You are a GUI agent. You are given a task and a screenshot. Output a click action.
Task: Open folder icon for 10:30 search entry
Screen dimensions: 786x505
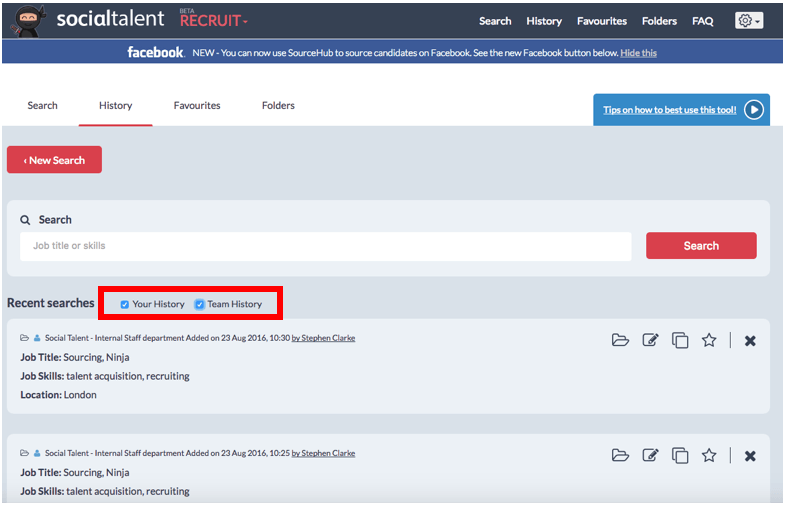(620, 340)
